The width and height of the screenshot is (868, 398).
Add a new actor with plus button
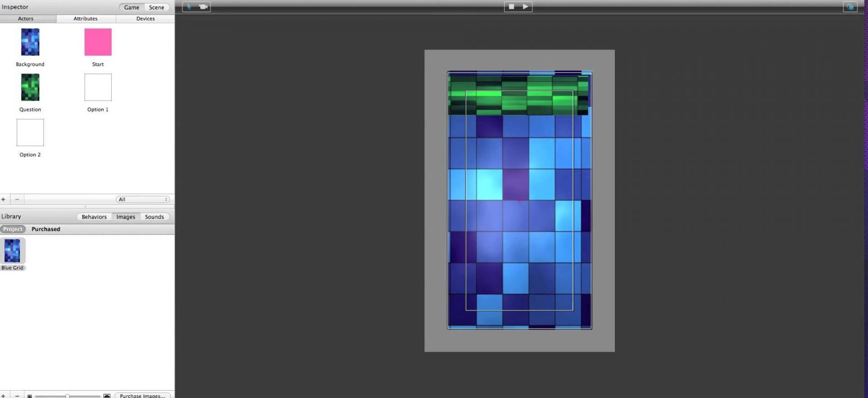tap(4, 199)
